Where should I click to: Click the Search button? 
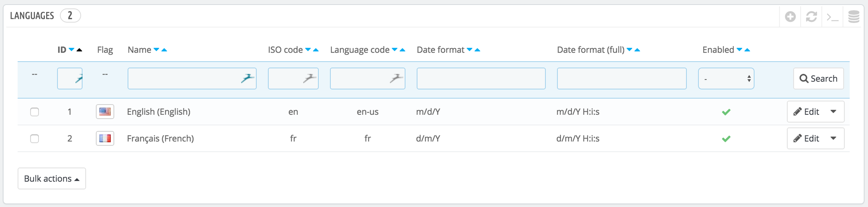[818, 79]
